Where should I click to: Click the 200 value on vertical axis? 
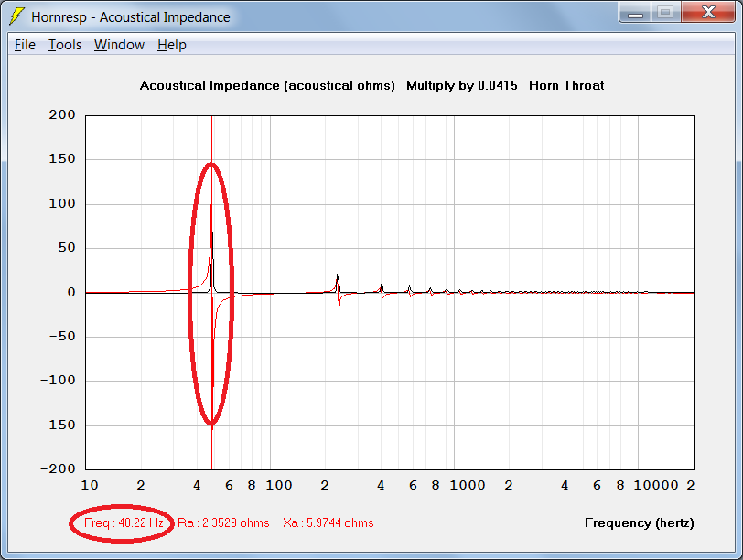coord(62,114)
